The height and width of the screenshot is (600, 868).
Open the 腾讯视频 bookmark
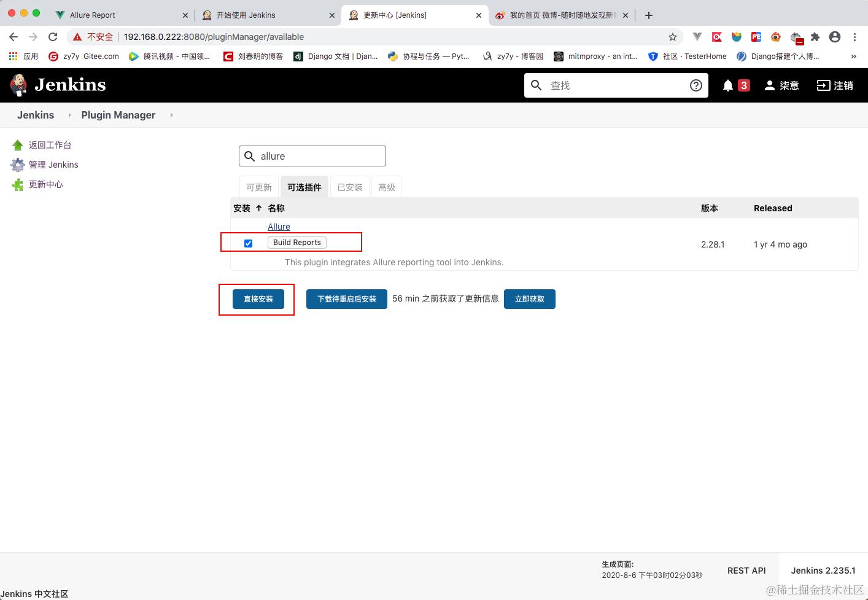point(169,56)
